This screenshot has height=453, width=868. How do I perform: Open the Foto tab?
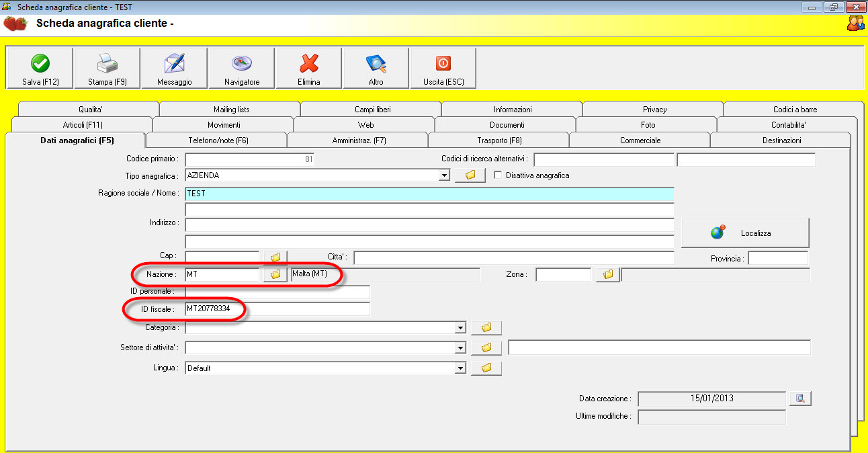(x=648, y=125)
